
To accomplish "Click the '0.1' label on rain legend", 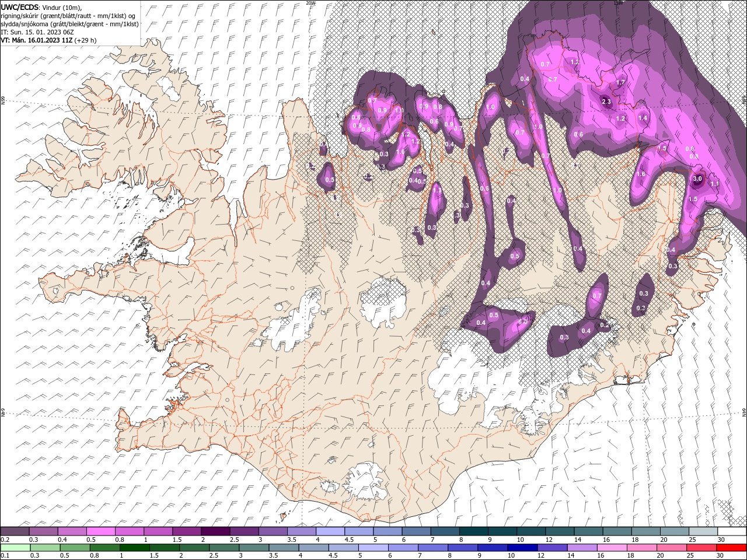I will pyautogui.click(x=5, y=555).
